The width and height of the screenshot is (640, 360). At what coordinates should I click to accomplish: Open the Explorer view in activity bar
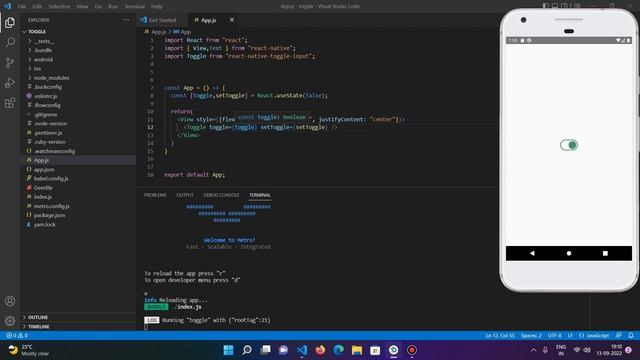click(10, 22)
